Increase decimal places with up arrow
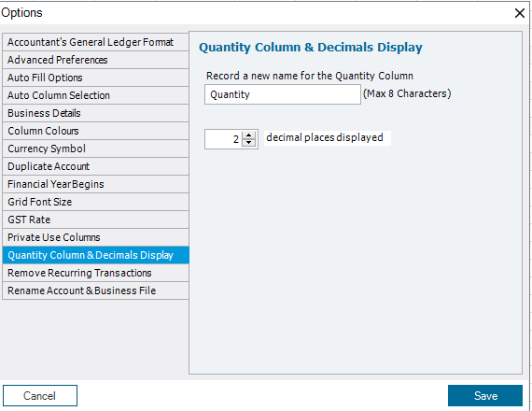Screen dimensions: 532x411 [x=248, y=135]
